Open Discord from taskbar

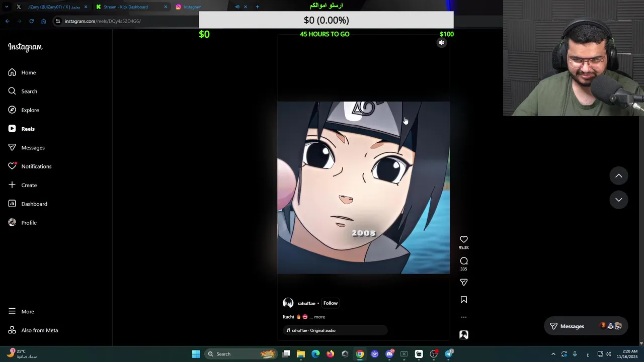pyautogui.click(x=389, y=354)
